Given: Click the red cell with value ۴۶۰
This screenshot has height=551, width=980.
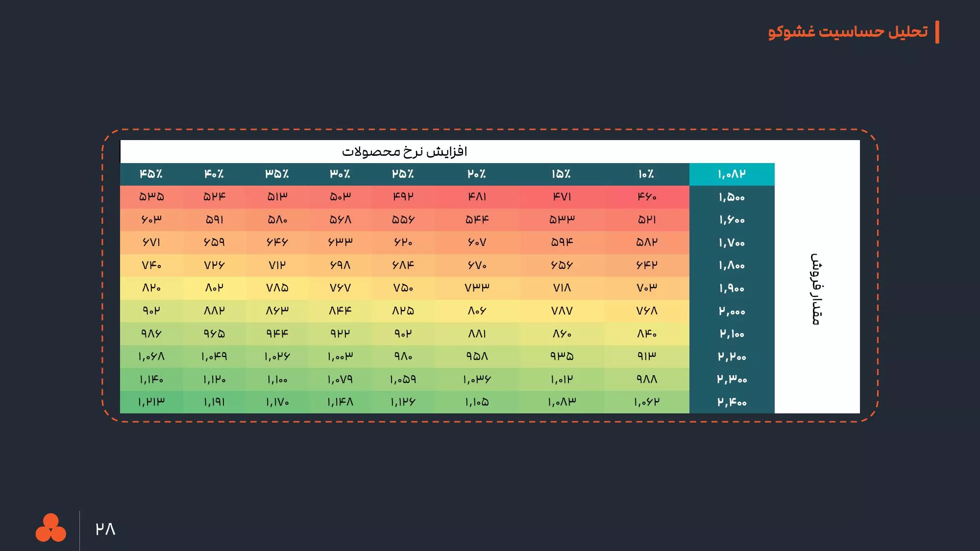Looking at the screenshot, I should click(x=646, y=197).
